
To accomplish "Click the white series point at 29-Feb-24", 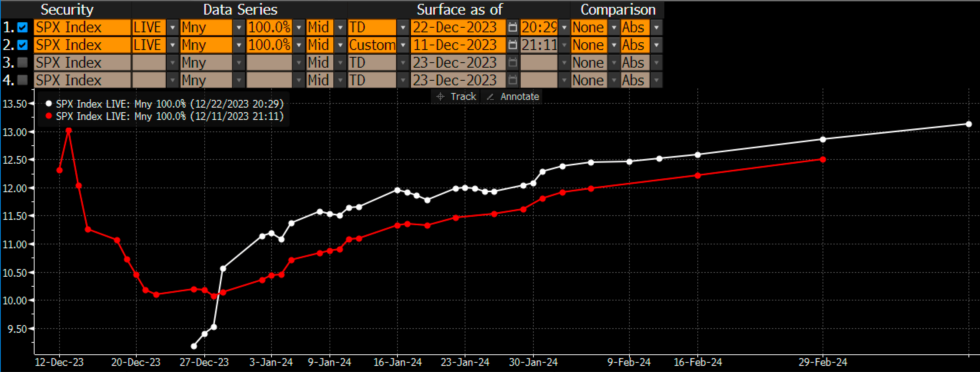I will 823,139.
